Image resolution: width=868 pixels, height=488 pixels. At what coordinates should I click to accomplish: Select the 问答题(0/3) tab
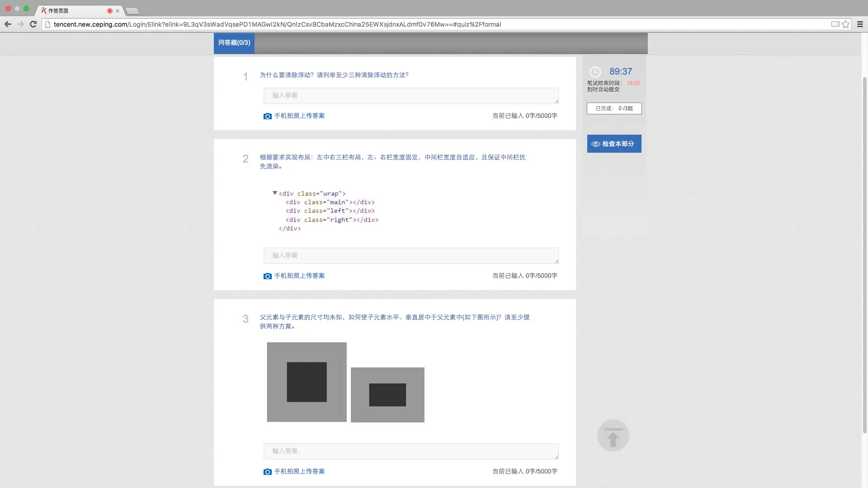point(234,43)
